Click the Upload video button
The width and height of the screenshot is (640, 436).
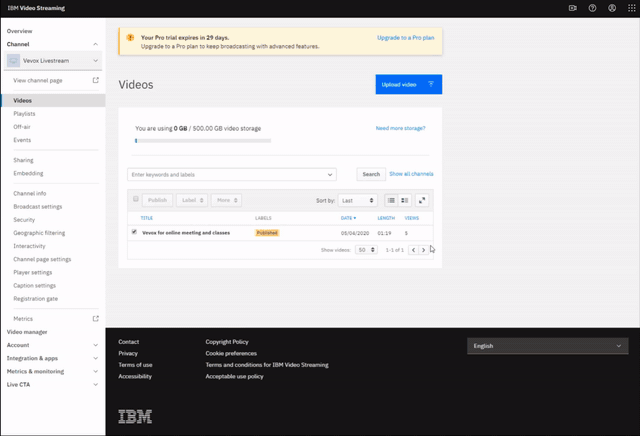point(409,85)
